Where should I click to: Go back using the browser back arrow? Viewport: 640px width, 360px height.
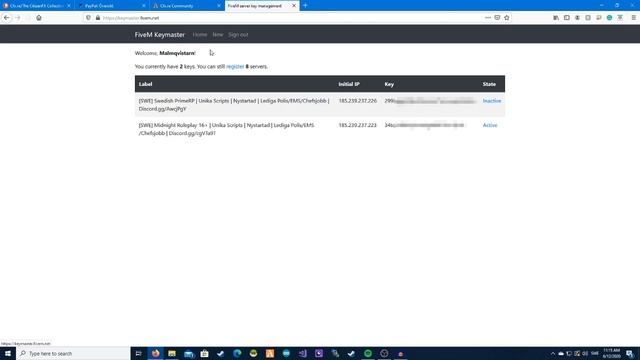click(x=7, y=18)
